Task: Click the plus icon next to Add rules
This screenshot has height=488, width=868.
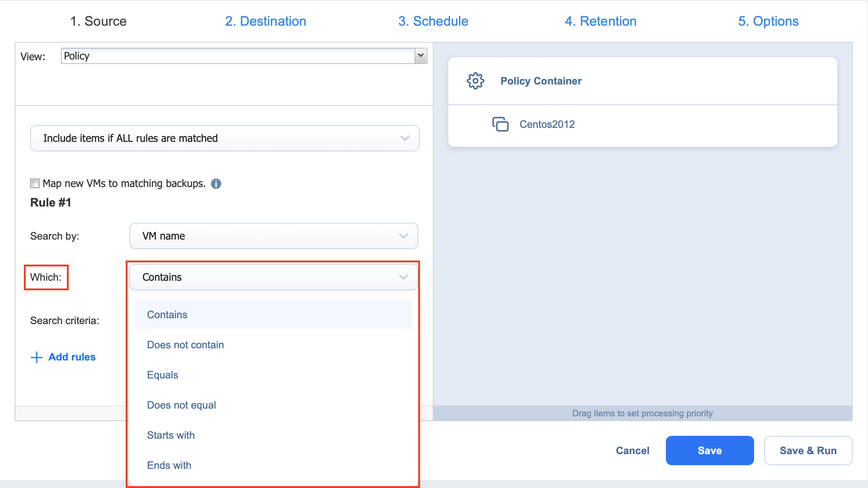Action: coord(36,357)
